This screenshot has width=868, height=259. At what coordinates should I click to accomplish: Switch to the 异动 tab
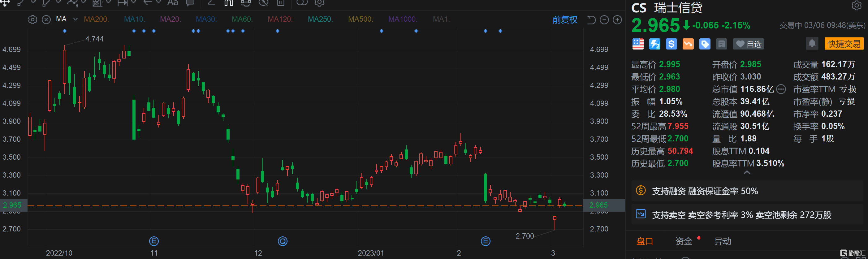coord(723,241)
